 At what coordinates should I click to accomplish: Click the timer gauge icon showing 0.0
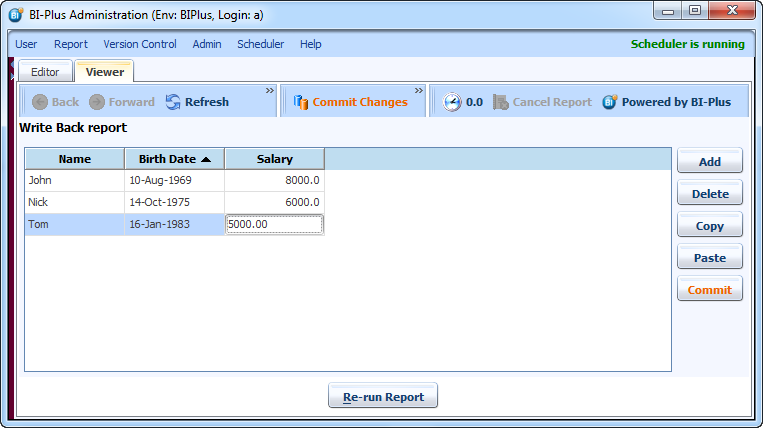452,102
